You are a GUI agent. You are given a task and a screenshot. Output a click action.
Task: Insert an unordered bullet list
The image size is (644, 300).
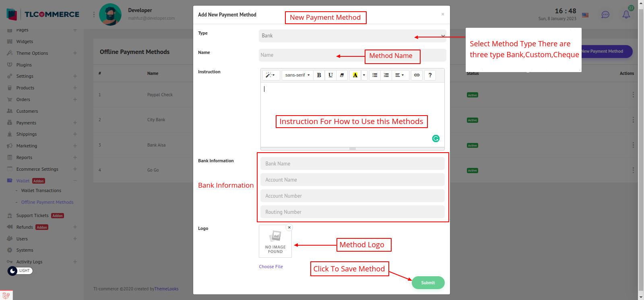[x=375, y=75]
